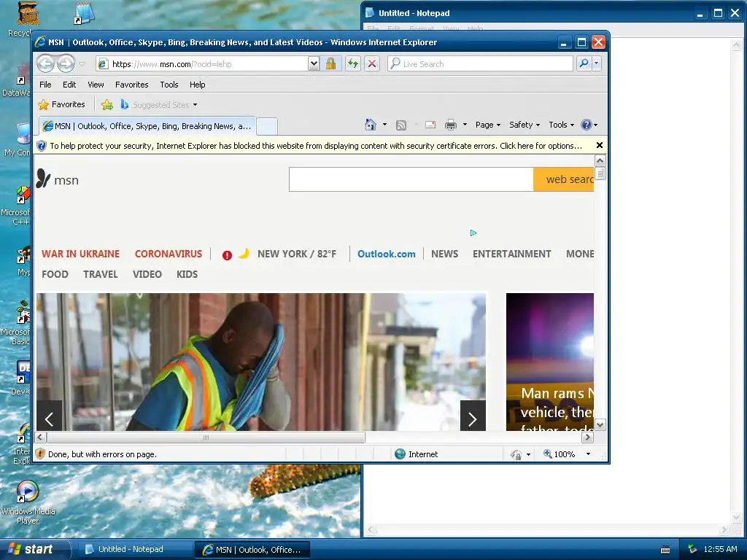The height and width of the screenshot is (560, 747).
Task: Open the VIDEO section link
Action: 147,274
